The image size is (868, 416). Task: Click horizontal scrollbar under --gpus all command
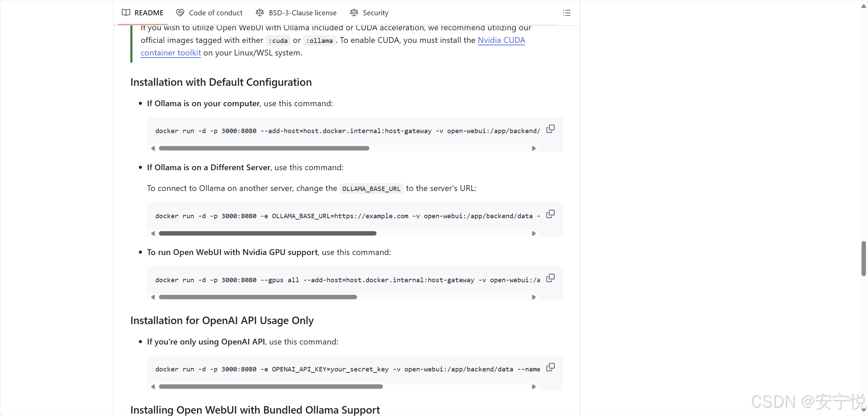pyautogui.click(x=258, y=297)
